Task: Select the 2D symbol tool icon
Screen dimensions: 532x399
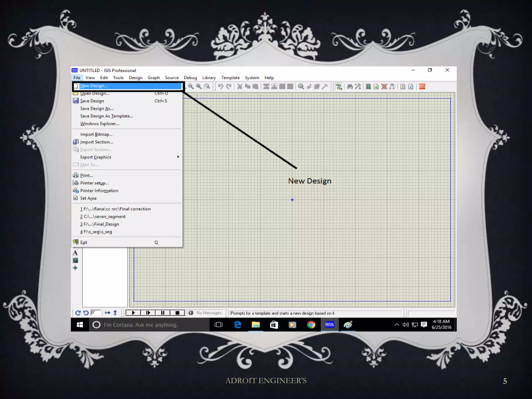Action: click(x=75, y=260)
